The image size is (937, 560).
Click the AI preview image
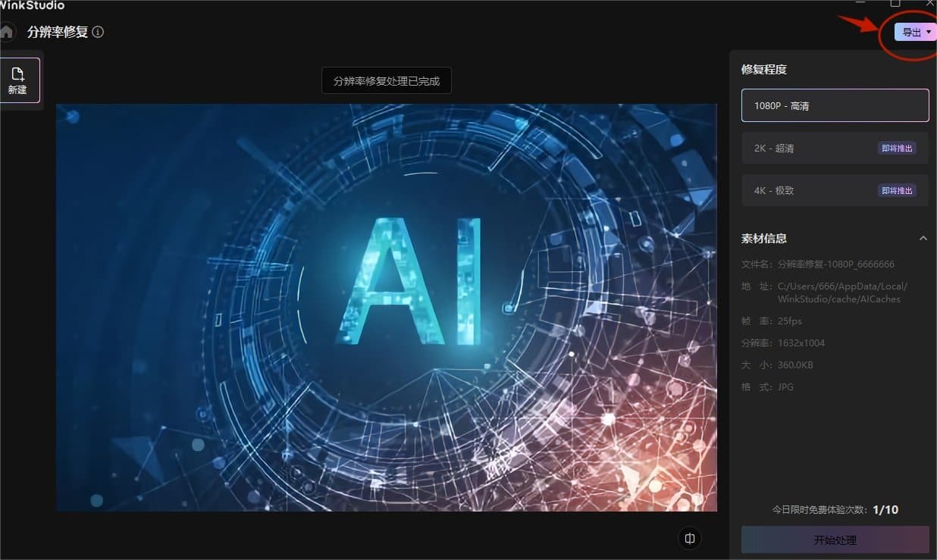click(x=387, y=307)
